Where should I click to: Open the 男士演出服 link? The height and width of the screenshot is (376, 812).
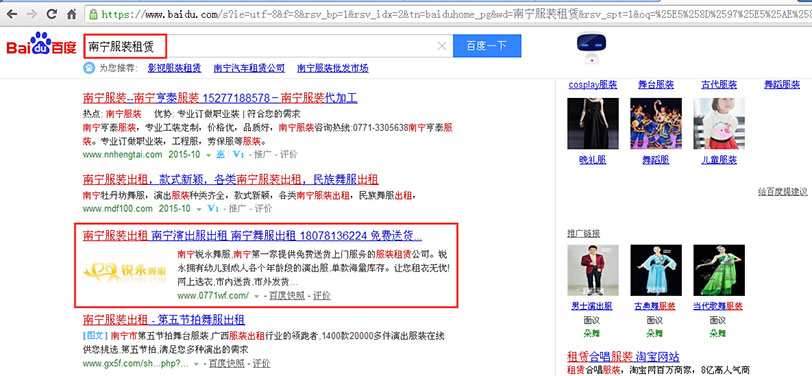click(591, 306)
